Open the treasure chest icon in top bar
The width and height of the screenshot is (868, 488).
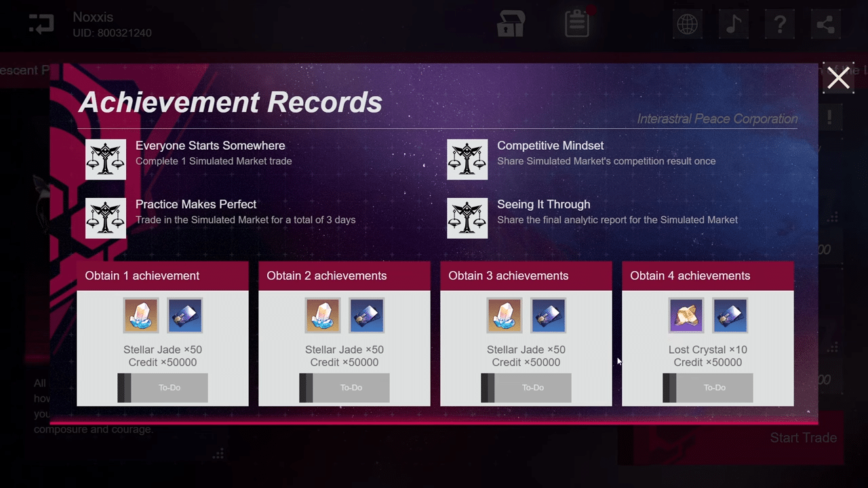[x=511, y=24]
